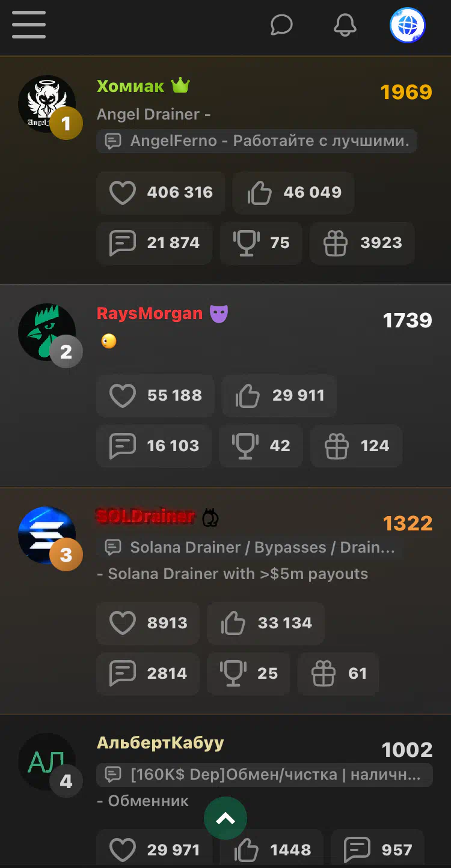Open the chat messages icon
The height and width of the screenshot is (868, 451).
281,25
